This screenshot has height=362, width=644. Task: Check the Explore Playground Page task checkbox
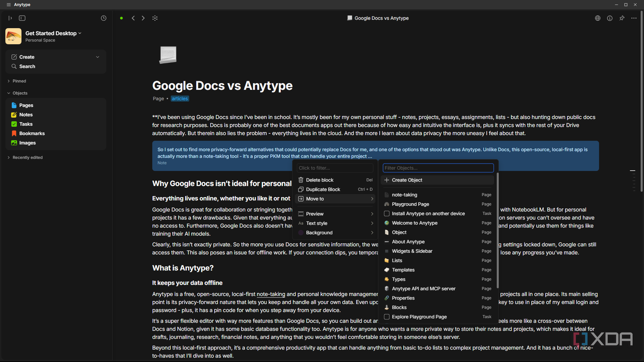pyautogui.click(x=387, y=317)
